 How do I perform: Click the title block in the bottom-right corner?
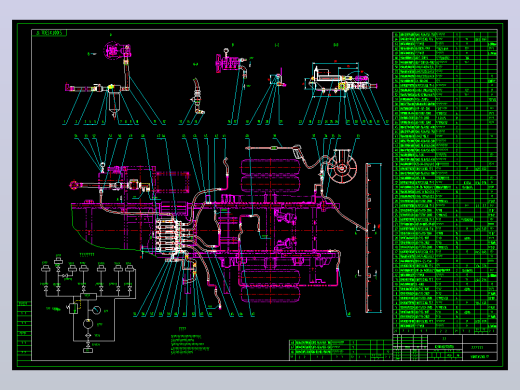tap(445, 347)
